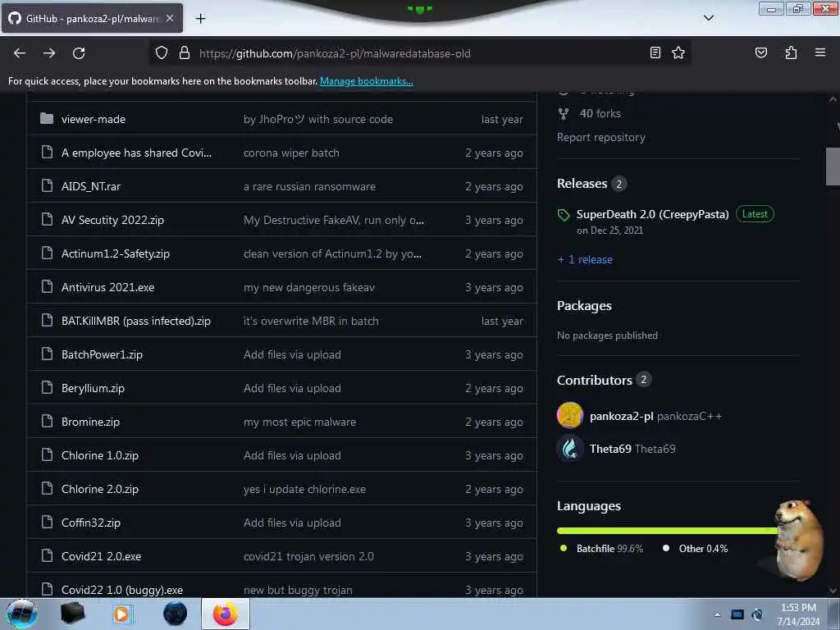Open the Pocket save icon
Viewport: 840px width, 630px height.
click(760, 52)
